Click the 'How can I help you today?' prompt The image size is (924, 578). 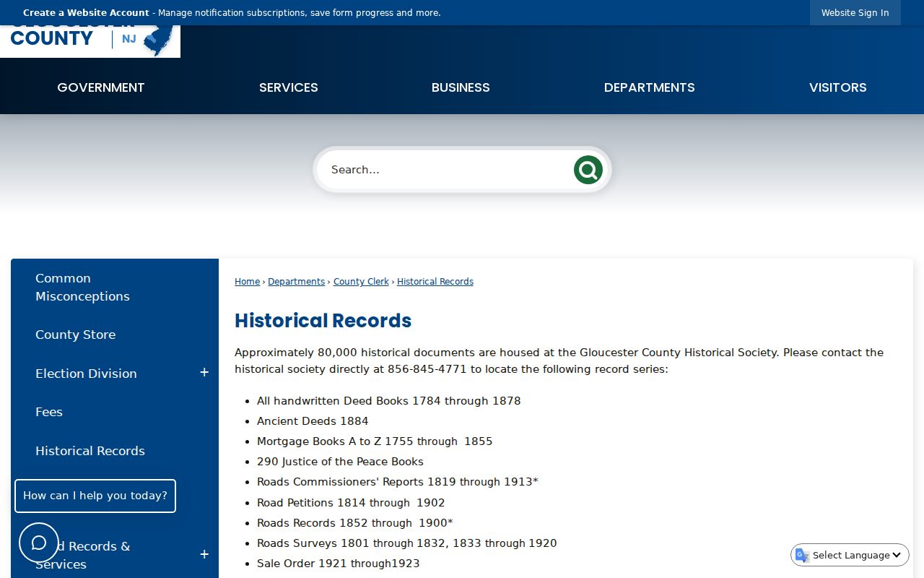click(x=95, y=496)
